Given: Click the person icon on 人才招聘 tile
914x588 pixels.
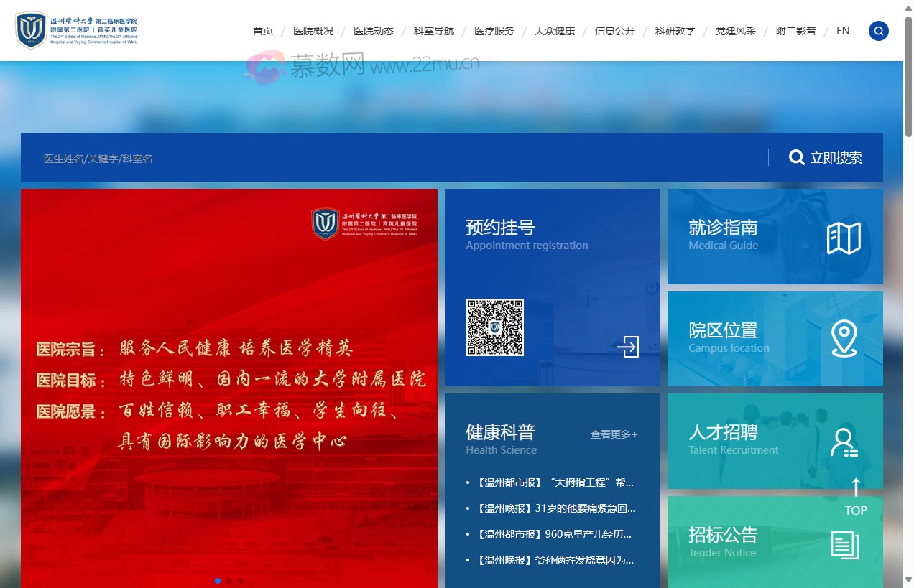Looking at the screenshot, I should coord(845,442).
